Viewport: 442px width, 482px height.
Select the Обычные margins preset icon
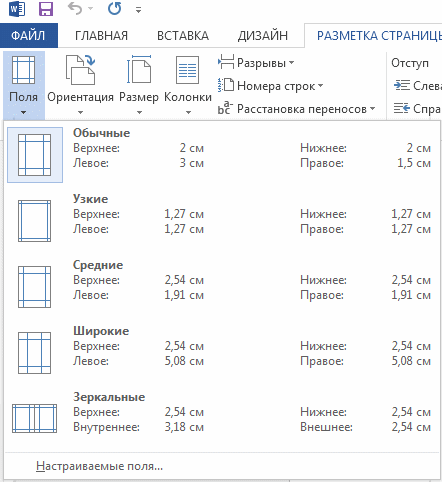point(35,155)
